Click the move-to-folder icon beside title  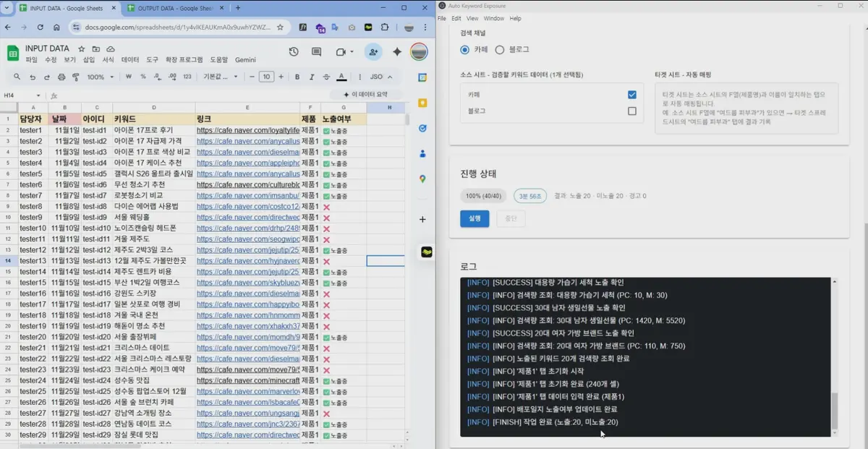coord(95,48)
